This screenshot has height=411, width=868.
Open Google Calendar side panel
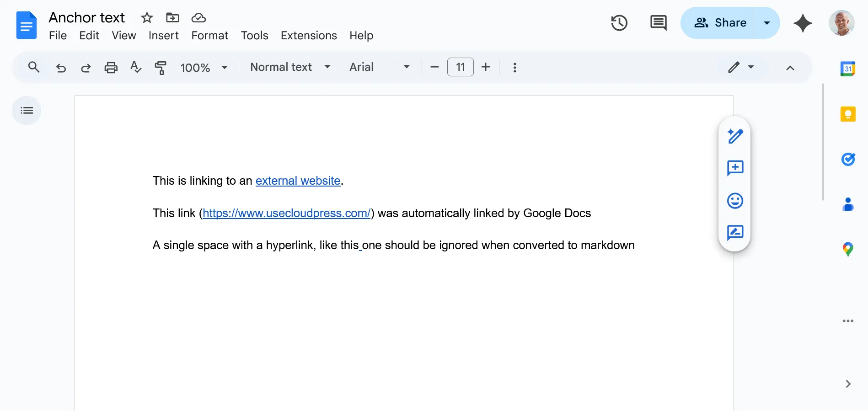click(x=848, y=69)
